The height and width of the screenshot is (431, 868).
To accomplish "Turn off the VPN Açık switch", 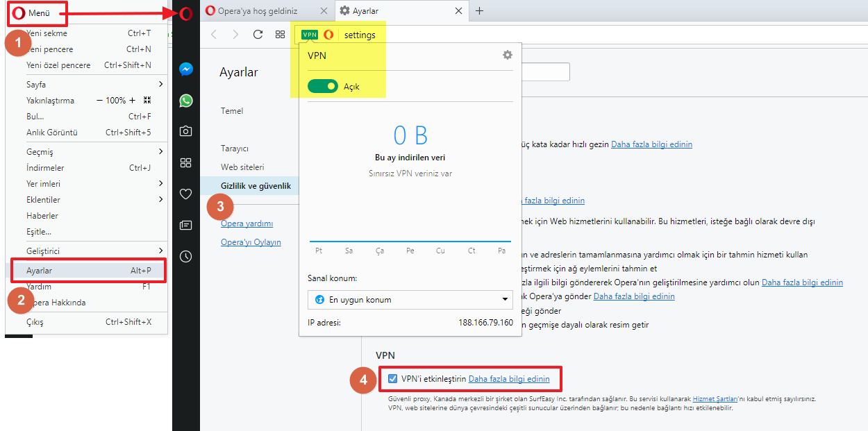I will 323,86.
